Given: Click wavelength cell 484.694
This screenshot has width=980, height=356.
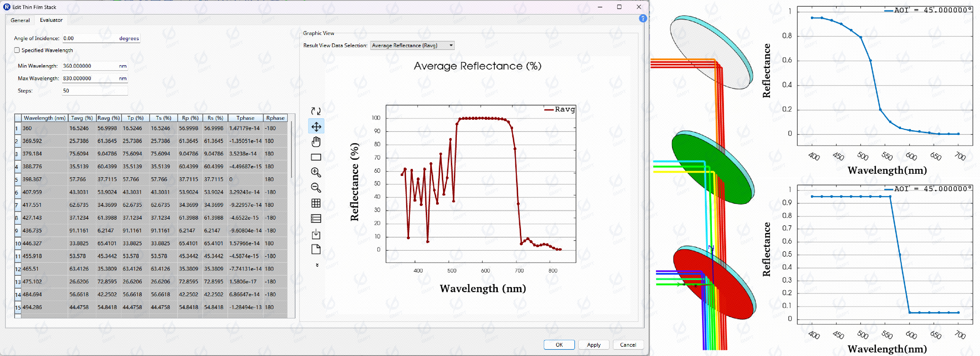Looking at the screenshot, I should [44, 294].
